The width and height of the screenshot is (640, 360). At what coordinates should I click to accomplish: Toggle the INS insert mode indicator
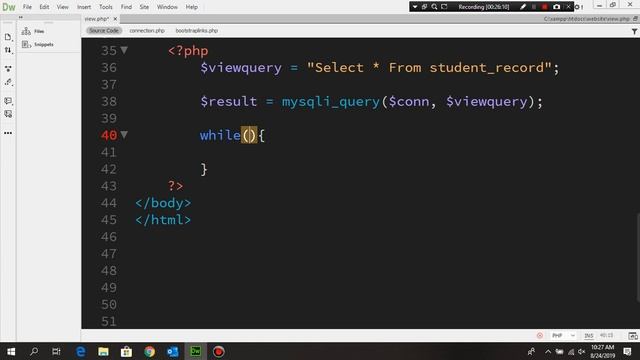coord(589,336)
